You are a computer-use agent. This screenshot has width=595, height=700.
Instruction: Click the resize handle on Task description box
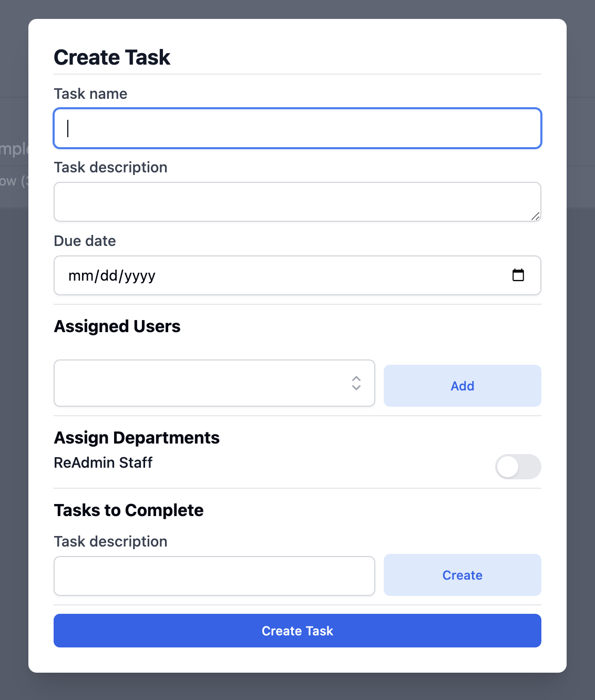(x=536, y=216)
